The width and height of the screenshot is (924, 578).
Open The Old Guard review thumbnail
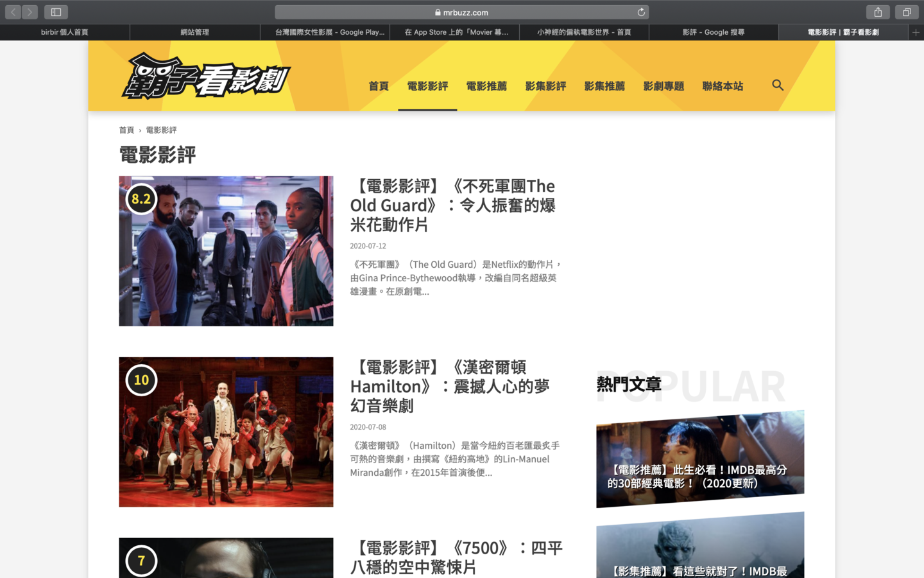(226, 251)
